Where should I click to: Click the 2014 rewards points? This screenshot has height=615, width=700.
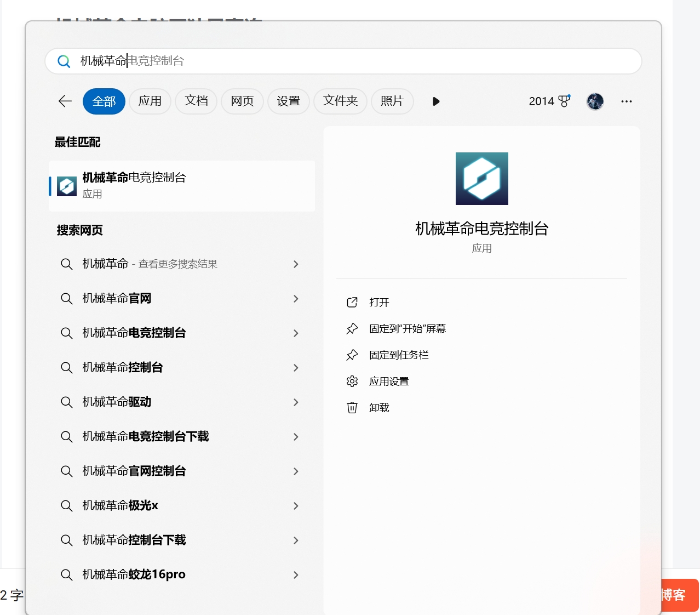tap(542, 101)
